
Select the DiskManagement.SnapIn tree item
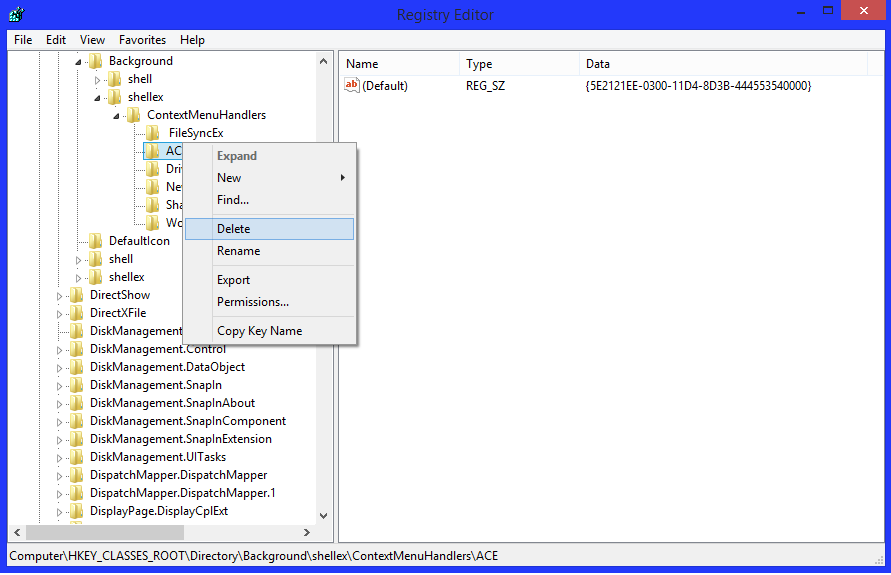click(155, 385)
